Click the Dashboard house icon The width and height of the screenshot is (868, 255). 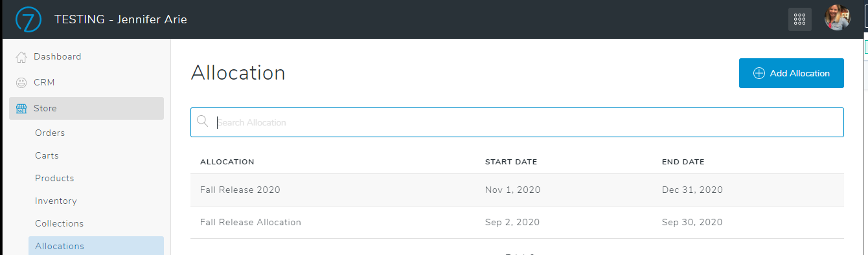pyautogui.click(x=21, y=56)
